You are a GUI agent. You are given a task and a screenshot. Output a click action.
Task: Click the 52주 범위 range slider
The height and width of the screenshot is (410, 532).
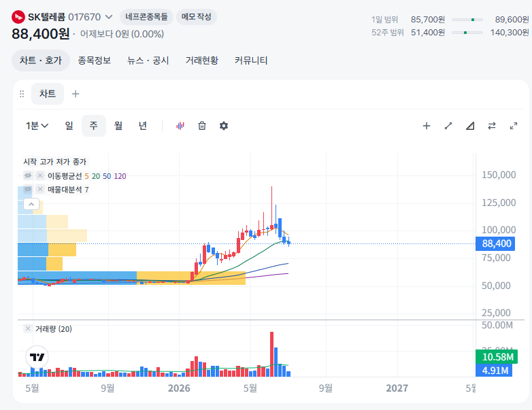(x=467, y=33)
